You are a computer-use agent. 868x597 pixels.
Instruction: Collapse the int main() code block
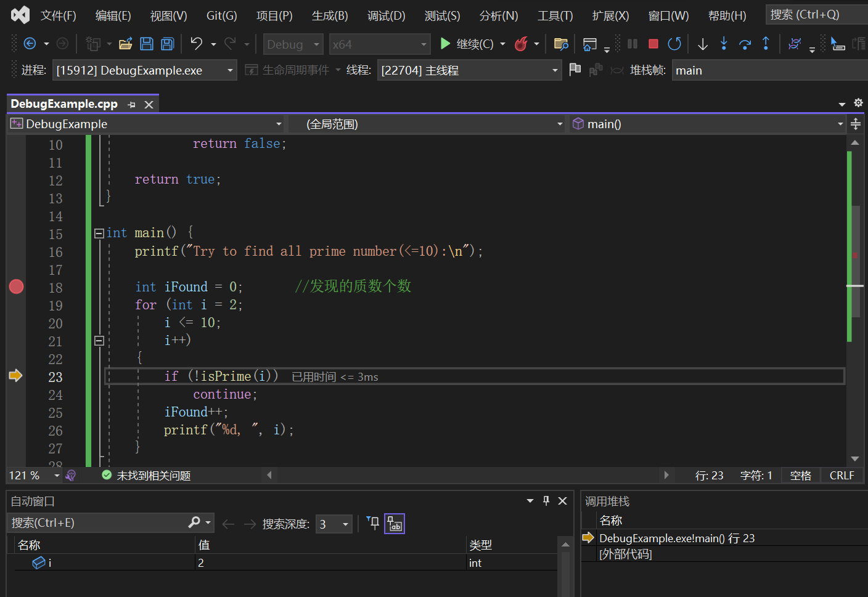[x=99, y=234]
